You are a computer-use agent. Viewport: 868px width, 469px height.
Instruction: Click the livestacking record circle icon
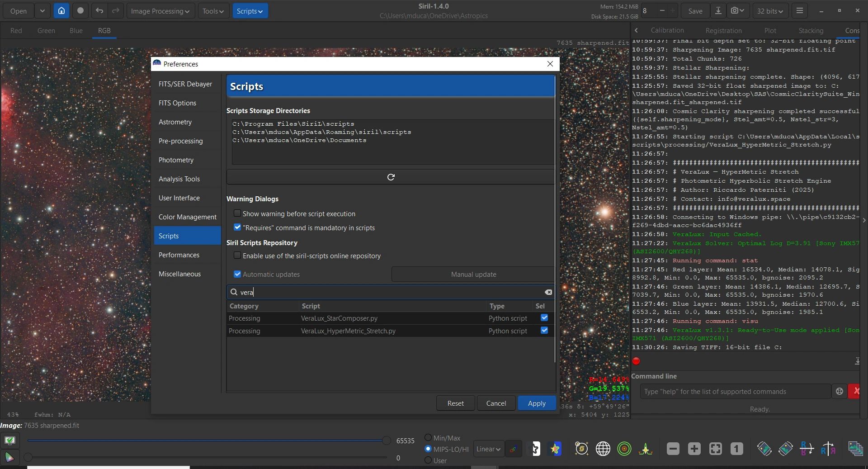80,11
